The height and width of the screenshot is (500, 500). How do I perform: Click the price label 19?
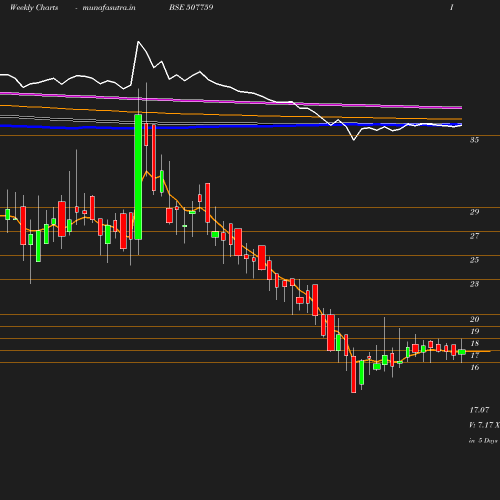[x=474, y=331]
